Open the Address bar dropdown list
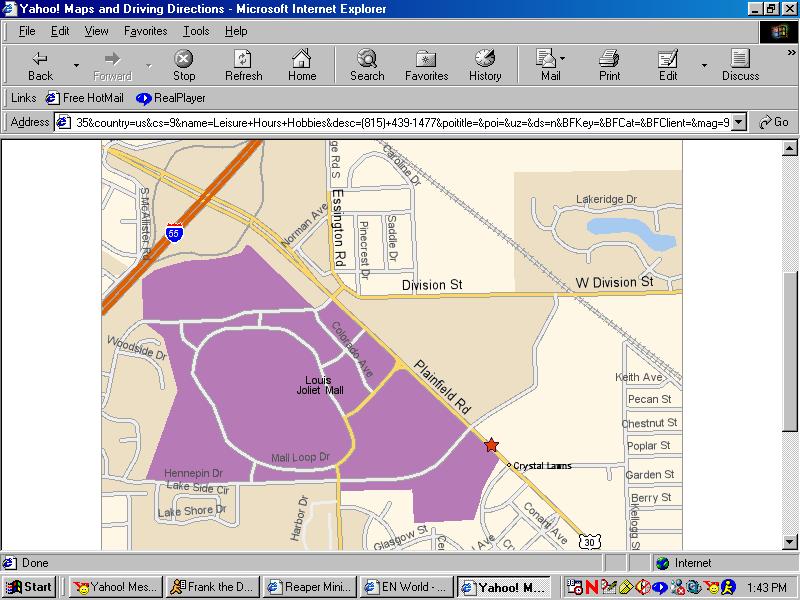 pyautogui.click(x=739, y=122)
